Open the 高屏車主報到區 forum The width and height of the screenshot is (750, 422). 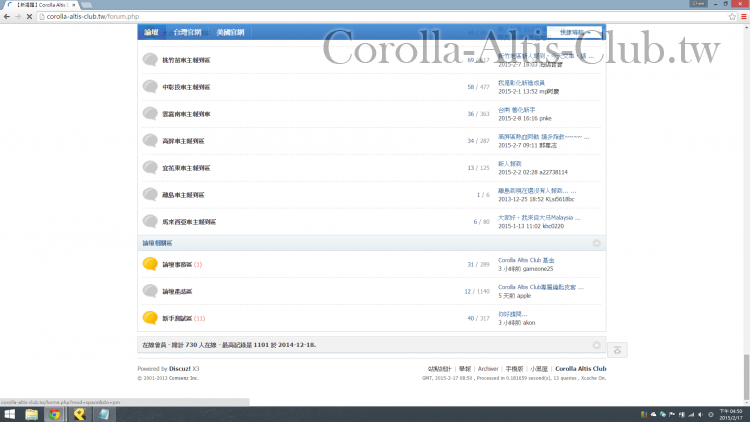(183, 141)
